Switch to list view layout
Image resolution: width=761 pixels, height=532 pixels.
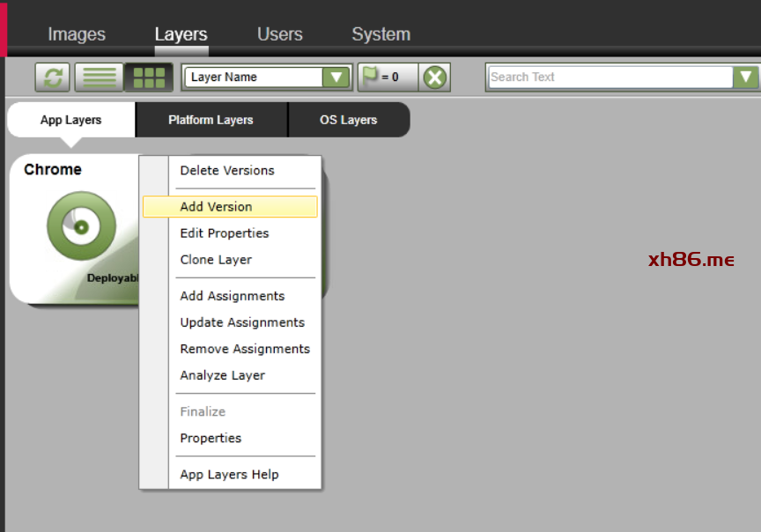(x=99, y=78)
